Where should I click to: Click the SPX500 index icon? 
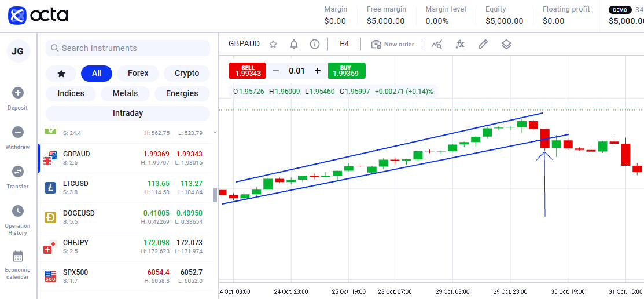(x=50, y=276)
